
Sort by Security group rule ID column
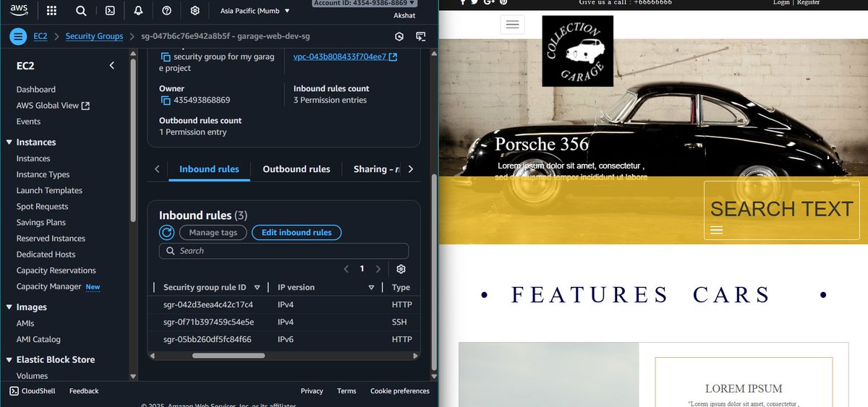(257, 288)
